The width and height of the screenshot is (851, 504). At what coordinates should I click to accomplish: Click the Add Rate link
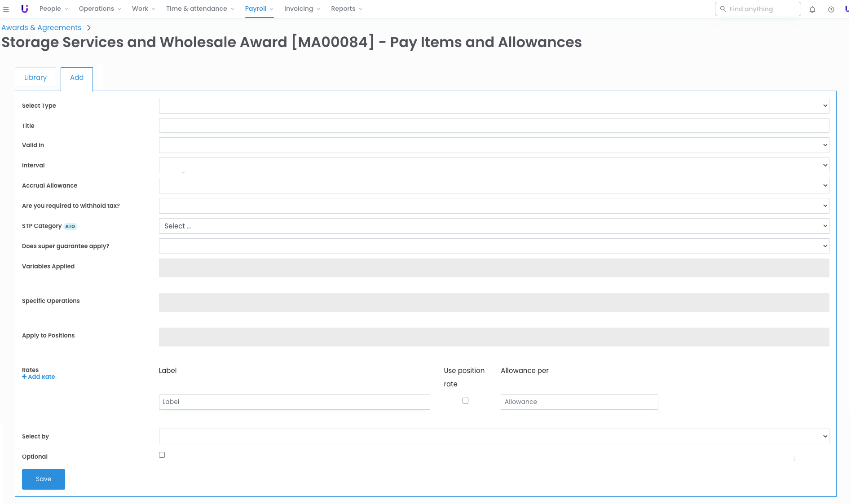coord(39,377)
